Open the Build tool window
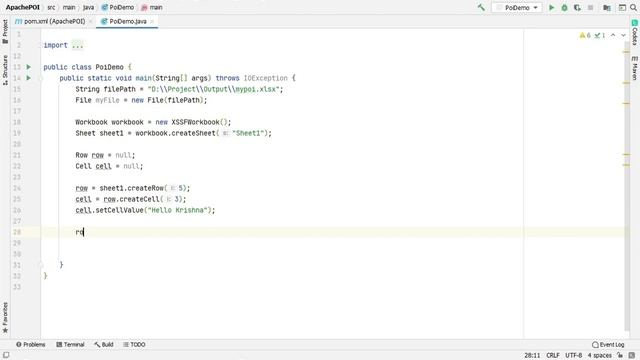640x360 pixels. 104,344
